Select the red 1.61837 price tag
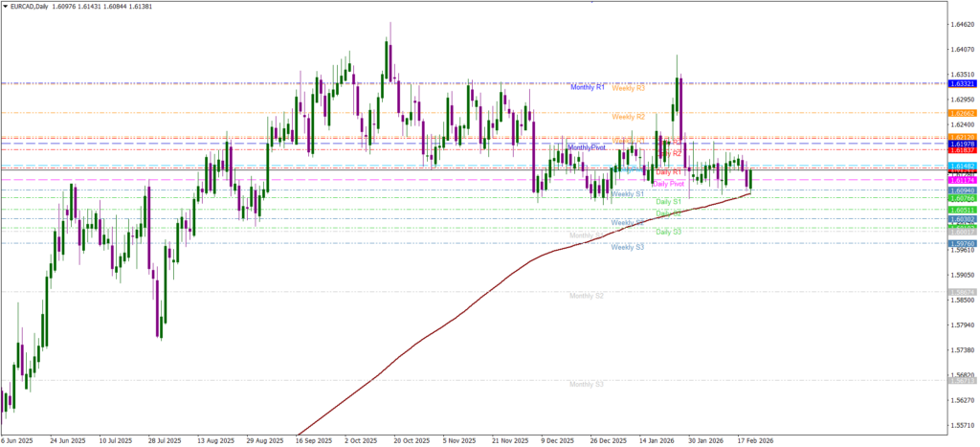The width and height of the screenshot is (980, 447). 961,150
